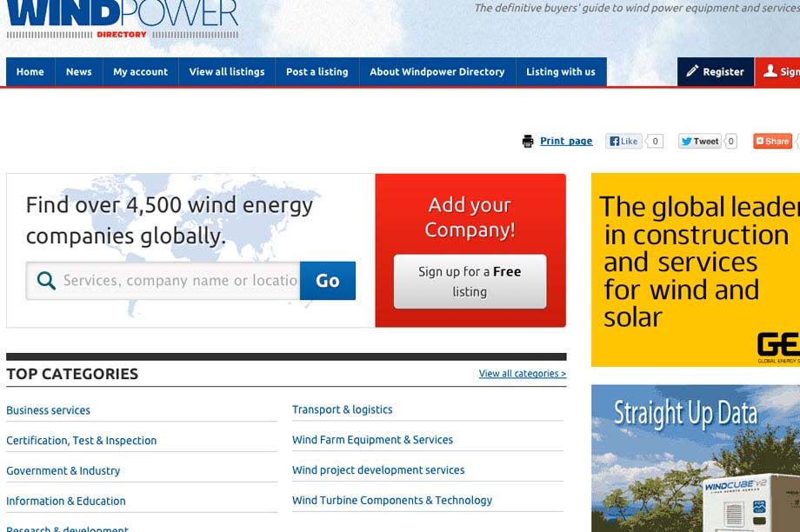Open Wind project development services category

(x=378, y=469)
